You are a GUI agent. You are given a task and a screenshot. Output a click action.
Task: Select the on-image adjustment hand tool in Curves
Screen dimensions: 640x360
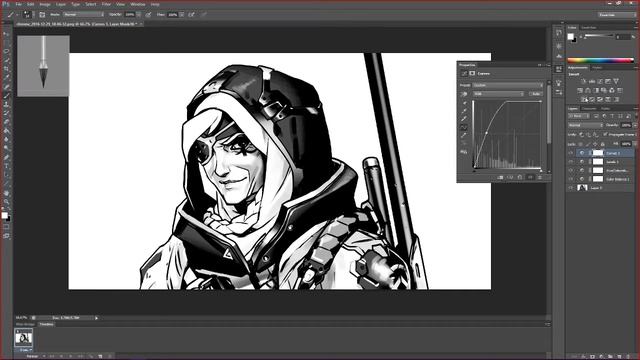[464, 94]
